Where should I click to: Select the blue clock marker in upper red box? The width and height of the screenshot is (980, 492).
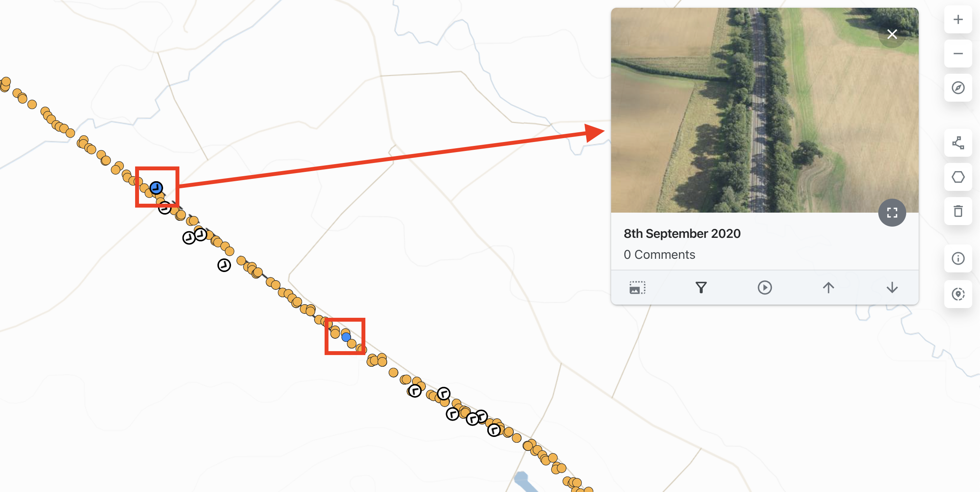156,188
